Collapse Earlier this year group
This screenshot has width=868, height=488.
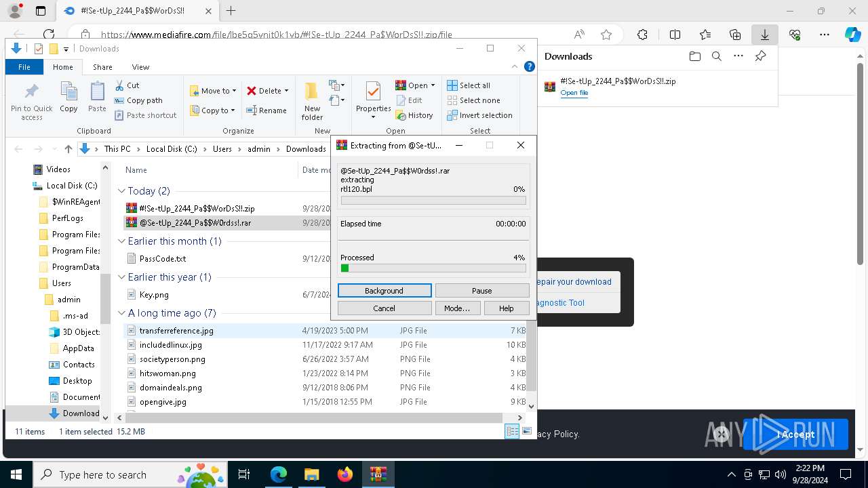[121, 277]
